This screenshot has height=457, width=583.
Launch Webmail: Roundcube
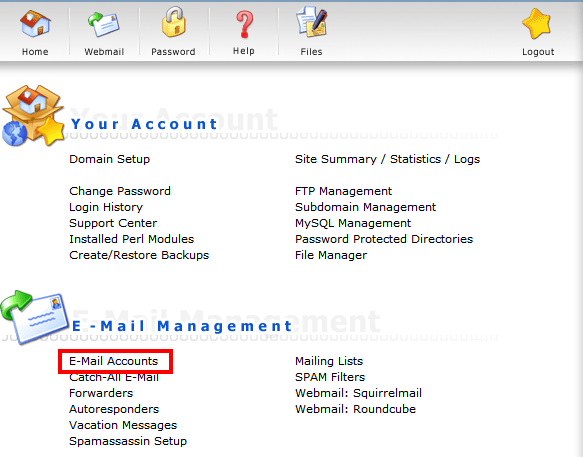tap(355, 409)
